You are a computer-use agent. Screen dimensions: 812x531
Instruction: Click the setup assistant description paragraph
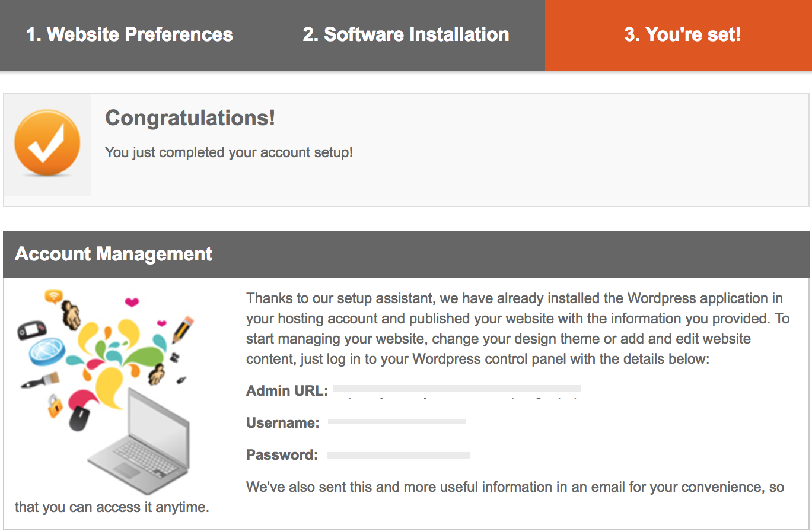point(516,328)
